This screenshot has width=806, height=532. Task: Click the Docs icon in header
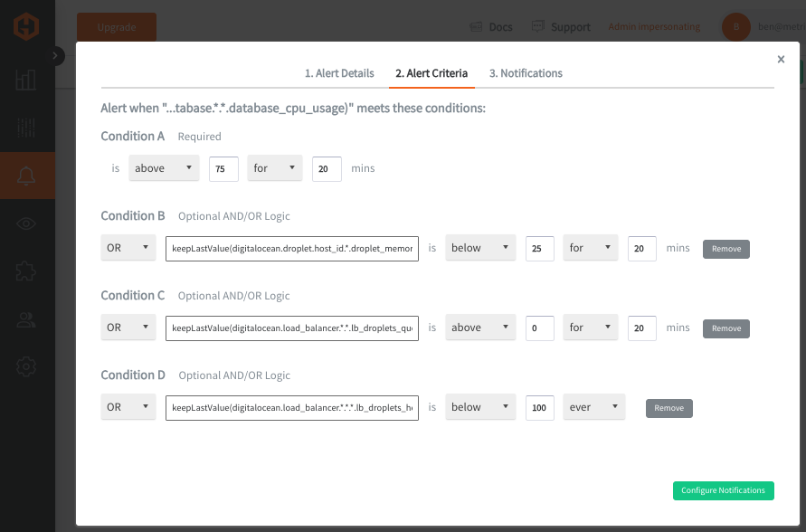click(476, 27)
